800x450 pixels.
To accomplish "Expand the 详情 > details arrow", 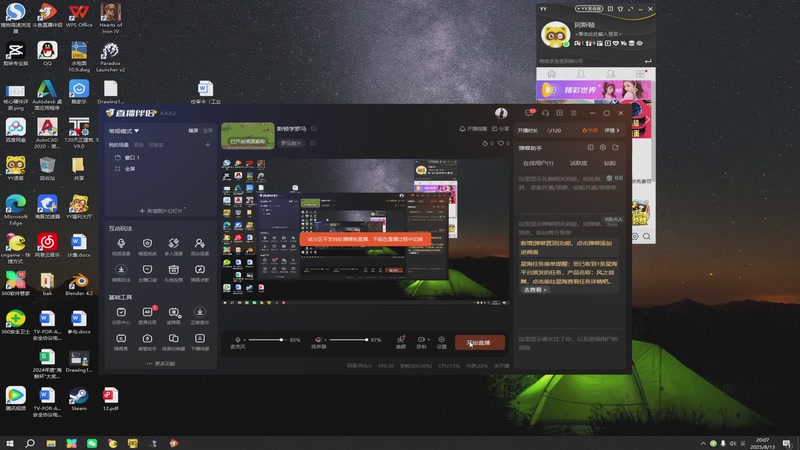I will click(612, 131).
